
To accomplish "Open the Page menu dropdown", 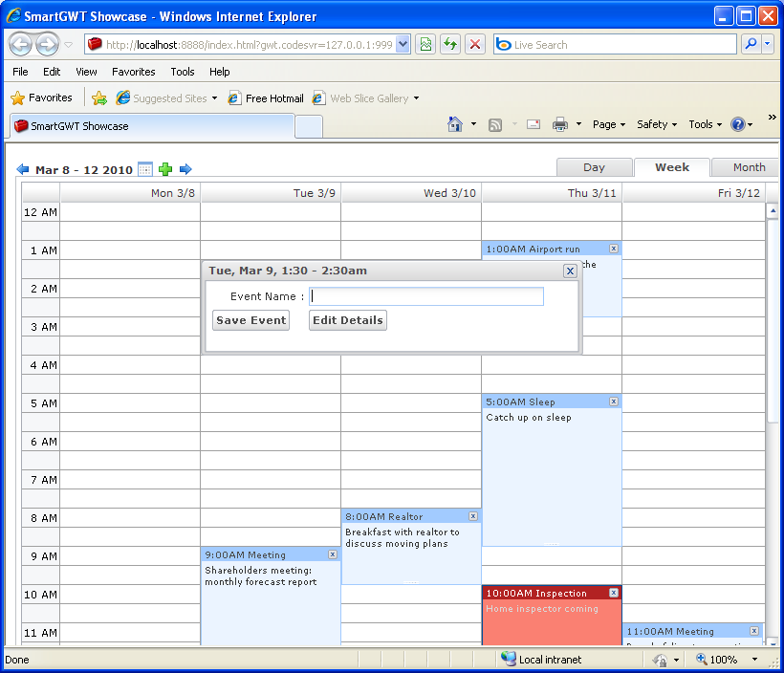I will click(x=608, y=124).
